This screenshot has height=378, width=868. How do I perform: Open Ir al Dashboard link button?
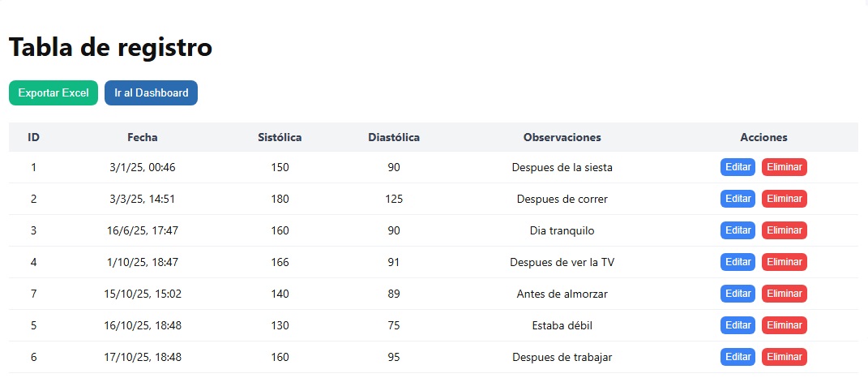(x=151, y=93)
